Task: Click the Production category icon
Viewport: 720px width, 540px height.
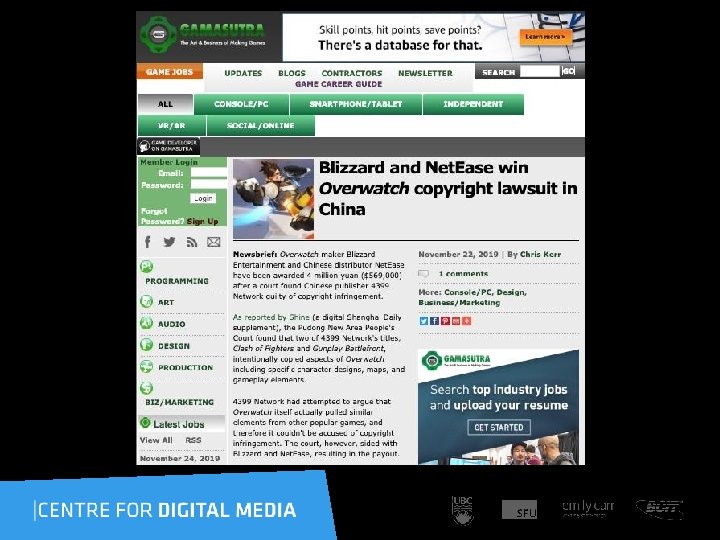Action: click(x=146, y=366)
